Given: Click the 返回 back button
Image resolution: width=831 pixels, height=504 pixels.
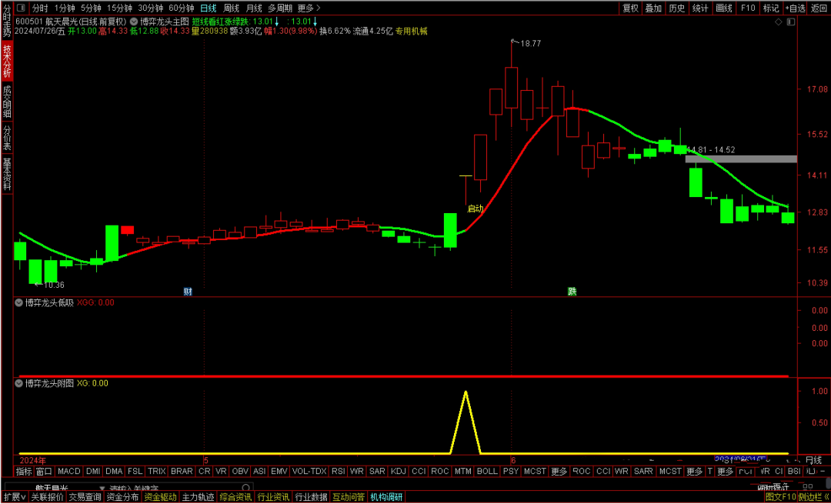Looking at the screenshot, I should (819, 8).
